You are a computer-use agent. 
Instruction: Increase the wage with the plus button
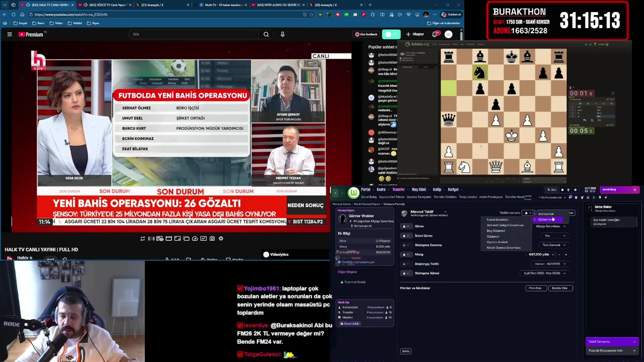coord(566,254)
